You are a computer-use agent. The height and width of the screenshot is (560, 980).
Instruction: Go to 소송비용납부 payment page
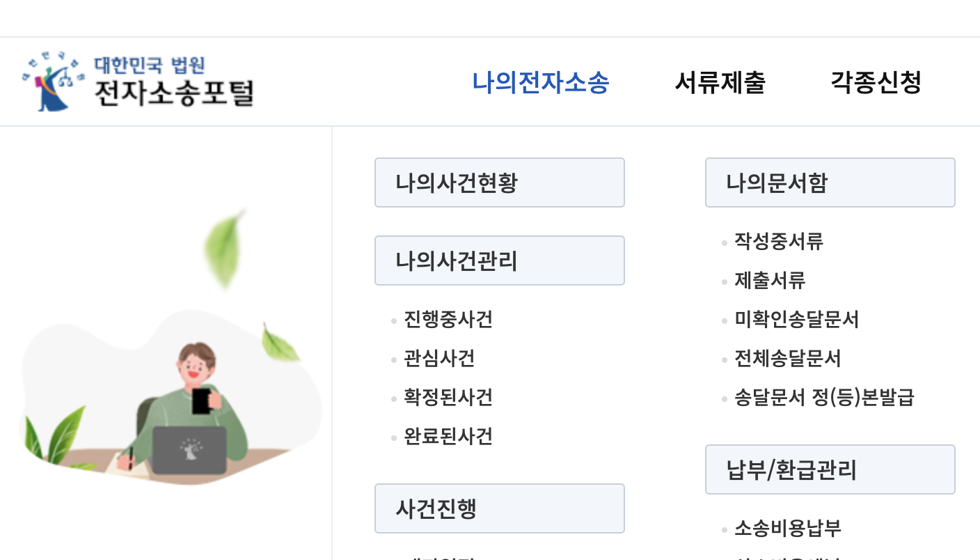click(x=787, y=529)
